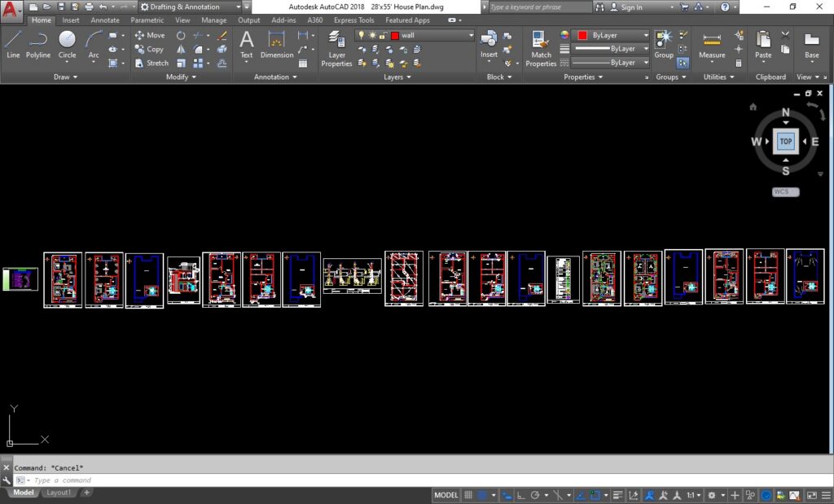The width and height of the screenshot is (834, 504).
Task: Click the Move tool
Action: [x=150, y=35]
